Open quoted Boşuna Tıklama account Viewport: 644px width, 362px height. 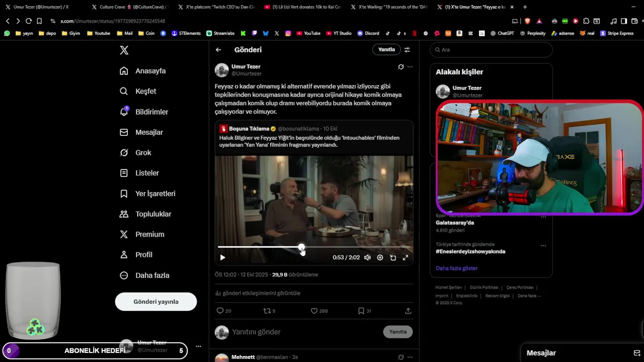(x=249, y=129)
